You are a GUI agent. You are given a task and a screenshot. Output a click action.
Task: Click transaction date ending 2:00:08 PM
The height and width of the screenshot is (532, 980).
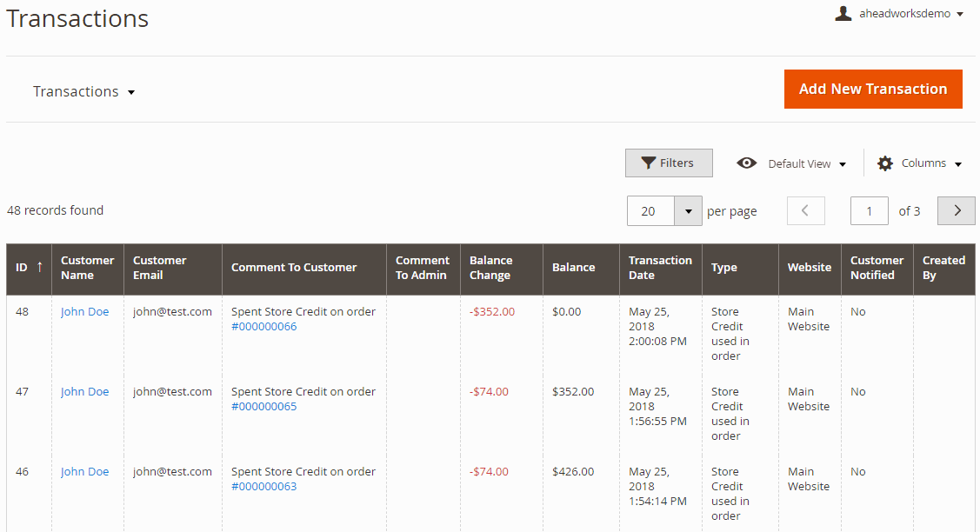click(x=657, y=326)
